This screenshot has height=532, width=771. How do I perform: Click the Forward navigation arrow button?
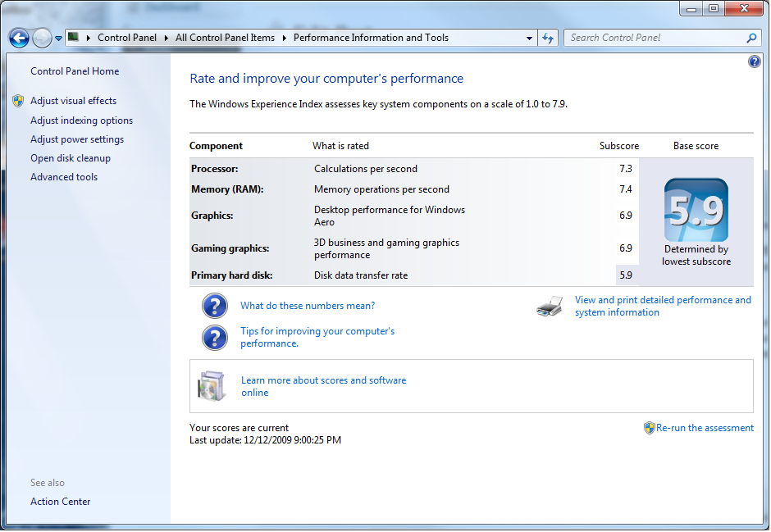coord(42,38)
